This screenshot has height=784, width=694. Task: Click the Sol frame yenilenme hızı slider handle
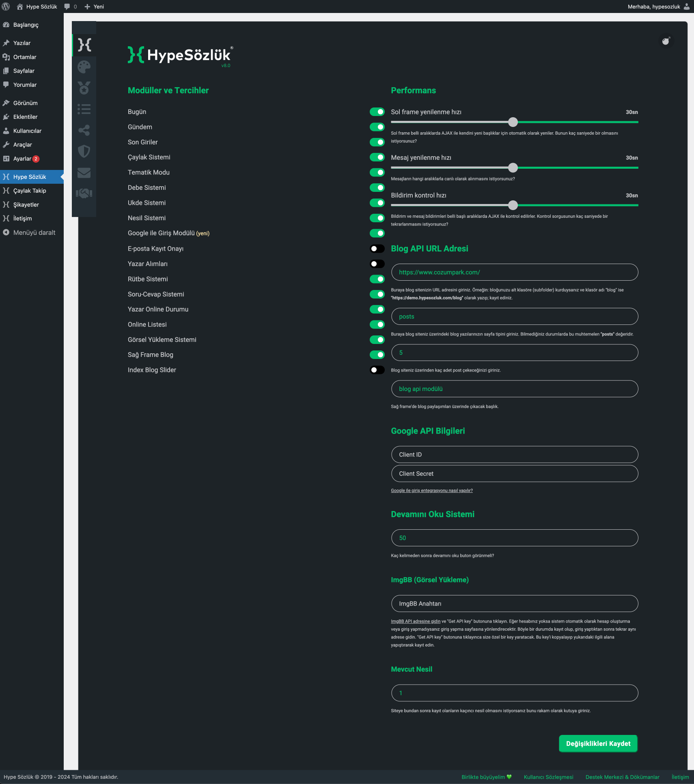tap(513, 122)
